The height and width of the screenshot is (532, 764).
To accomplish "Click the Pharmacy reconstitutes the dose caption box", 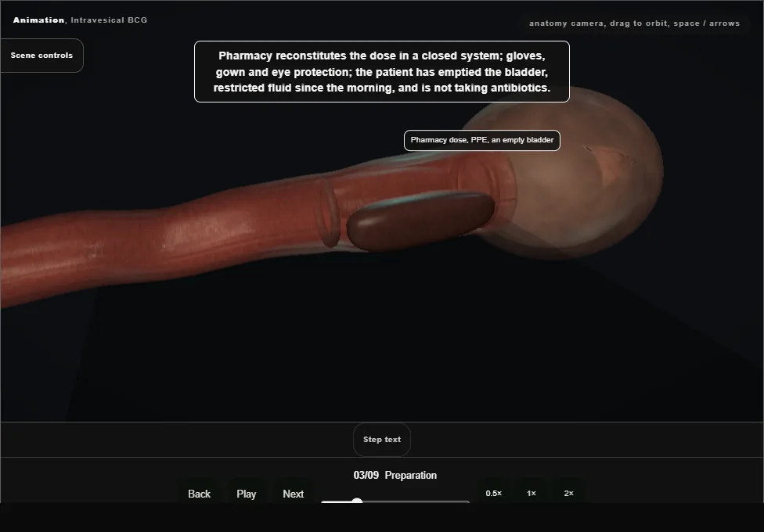I will [x=382, y=72].
